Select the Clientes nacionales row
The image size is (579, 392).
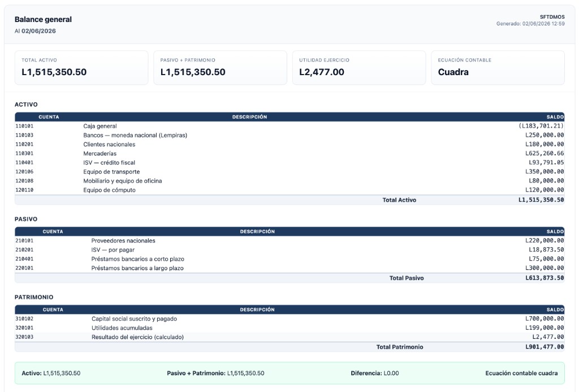tap(289, 144)
